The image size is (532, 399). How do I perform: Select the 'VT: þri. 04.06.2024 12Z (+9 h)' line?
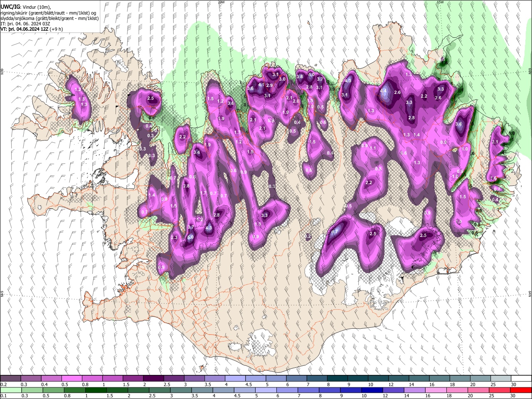[32, 29]
